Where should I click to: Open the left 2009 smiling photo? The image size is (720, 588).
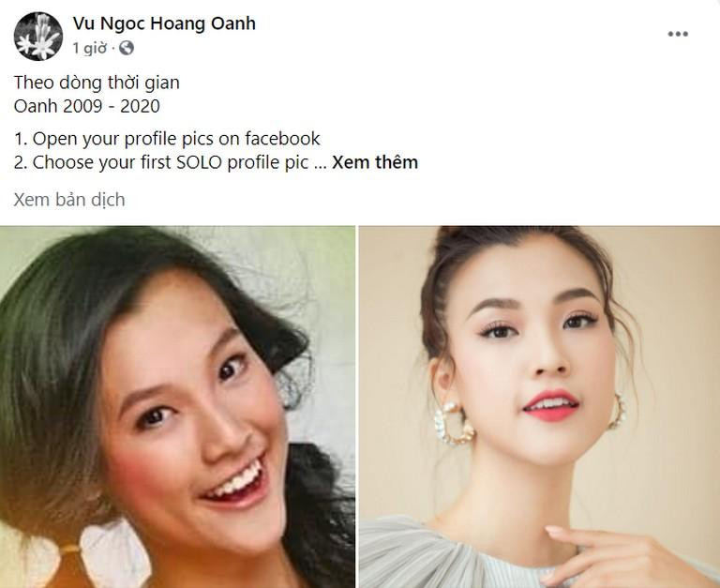[177, 407]
